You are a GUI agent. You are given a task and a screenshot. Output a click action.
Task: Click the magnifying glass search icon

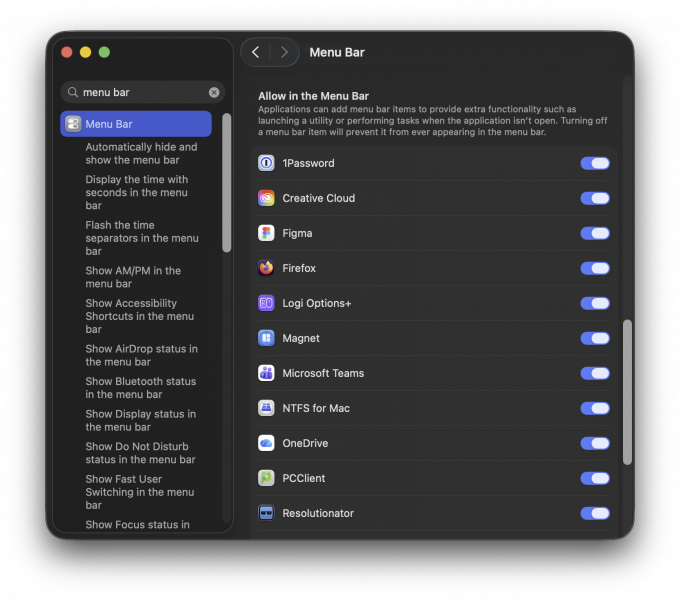pyautogui.click(x=73, y=92)
